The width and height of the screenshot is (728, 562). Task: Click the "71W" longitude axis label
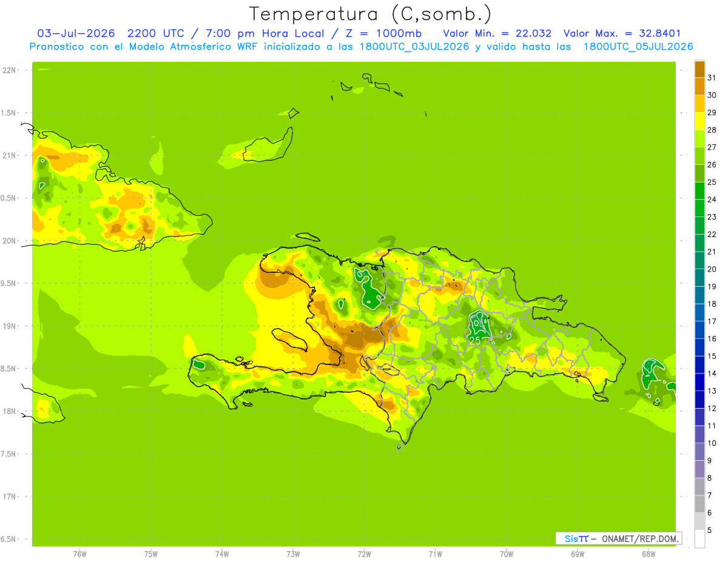[x=435, y=555]
